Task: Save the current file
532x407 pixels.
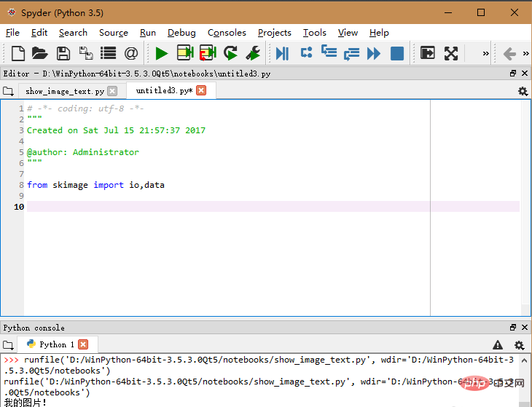Action: click(63, 53)
